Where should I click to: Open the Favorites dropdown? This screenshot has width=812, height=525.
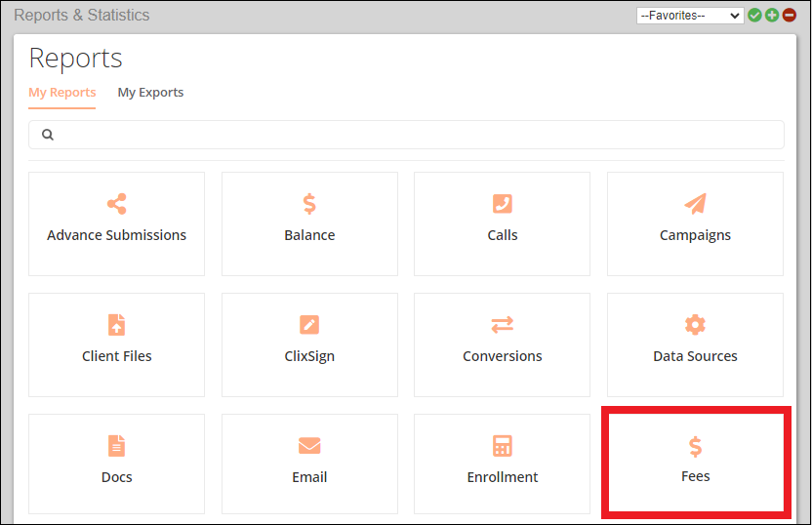690,16
